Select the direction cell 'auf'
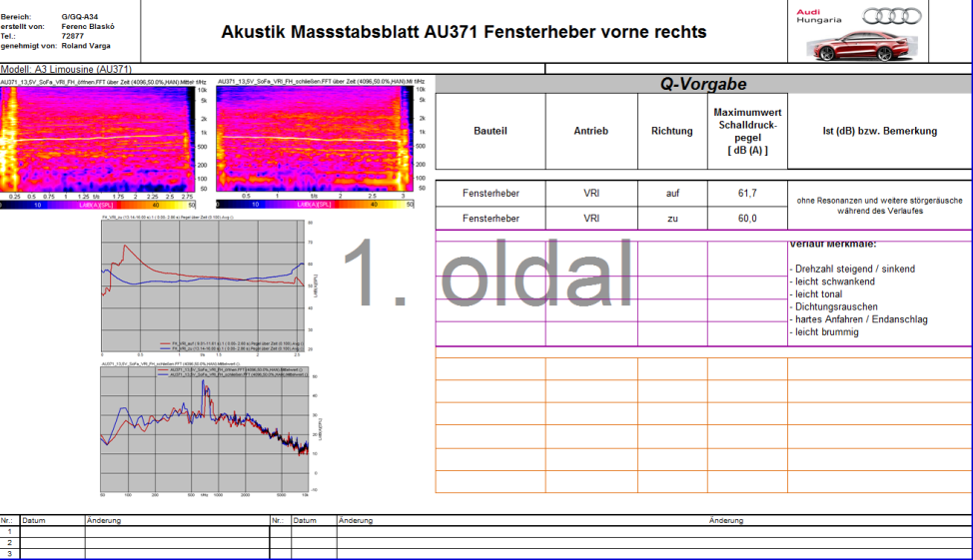Viewport: 973px width, 560px height. pos(672,193)
